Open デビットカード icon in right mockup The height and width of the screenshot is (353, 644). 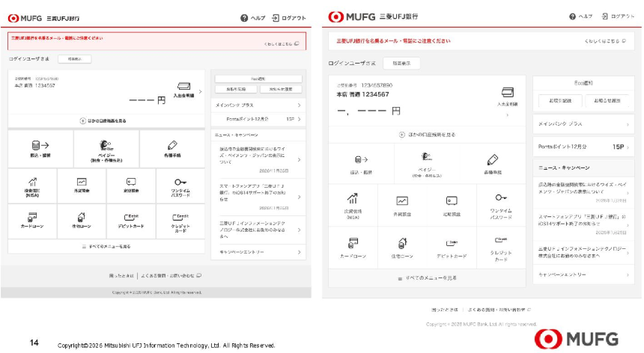pyautogui.click(x=452, y=243)
